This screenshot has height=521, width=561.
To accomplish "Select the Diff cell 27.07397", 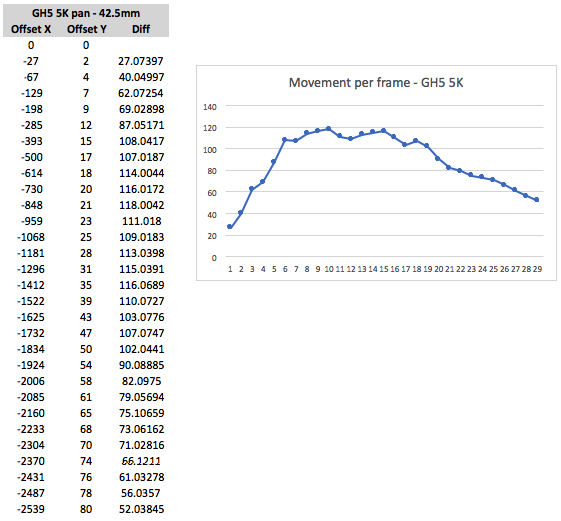I will pos(141,61).
